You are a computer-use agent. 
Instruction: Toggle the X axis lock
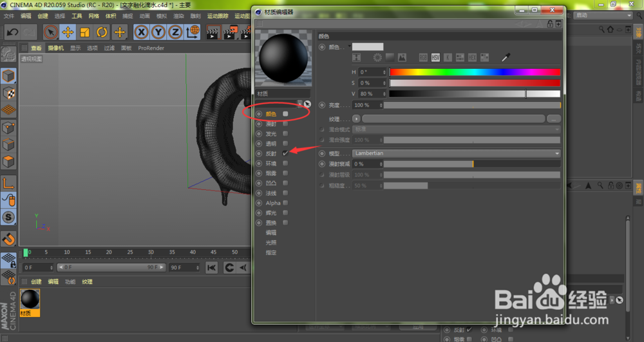pos(141,32)
